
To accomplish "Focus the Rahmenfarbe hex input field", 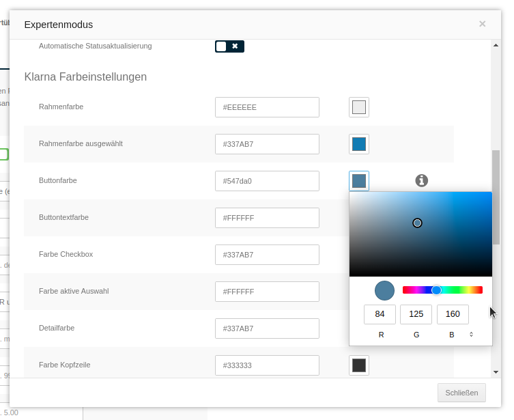I will pyautogui.click(x=267, y=107).
